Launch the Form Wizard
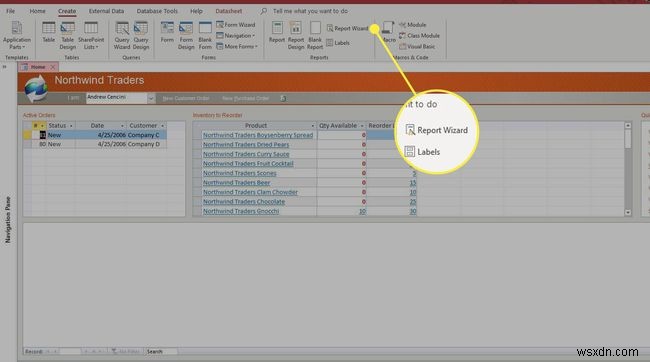The width and height of the screenshot is (650, 362). [235, 25]
